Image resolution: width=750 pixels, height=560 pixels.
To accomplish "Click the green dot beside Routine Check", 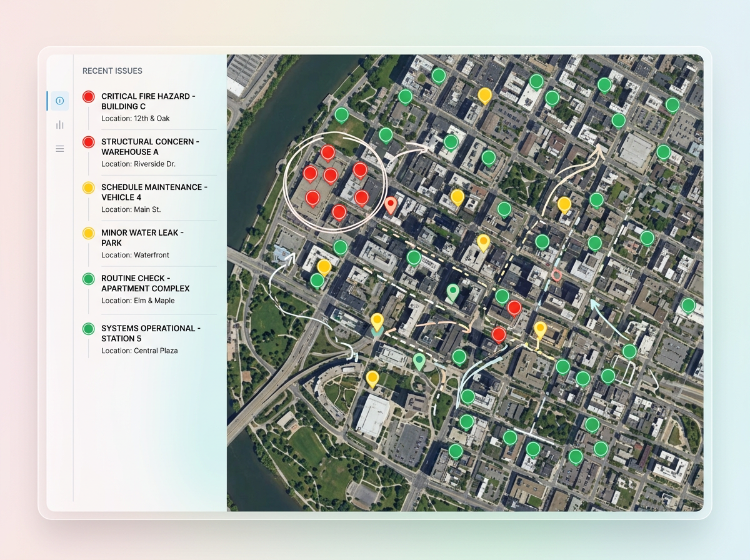I will (x=87, y=279).
